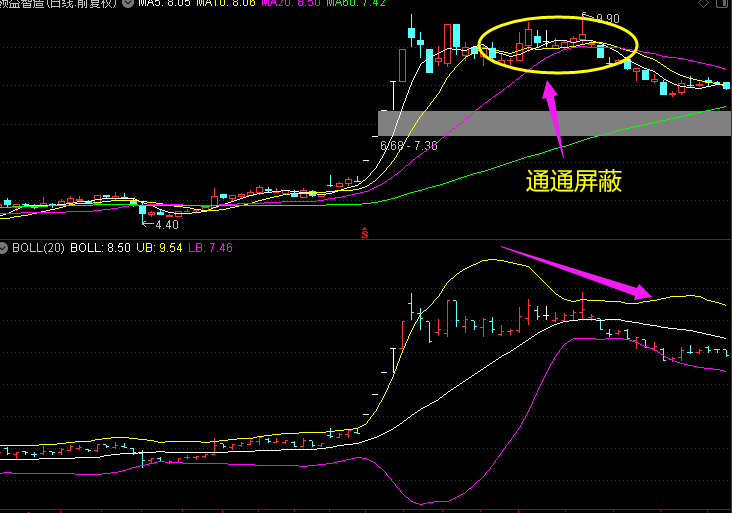This screenshot has width=732, height=513.
Task: Select the LB: 7.46 lower band value
Action: (211, 248)
